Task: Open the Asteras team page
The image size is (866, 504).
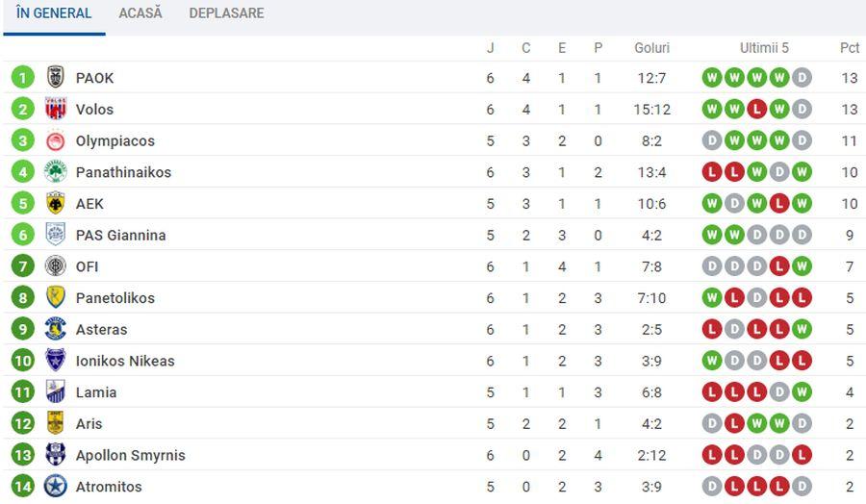Action: click(102, 330)
